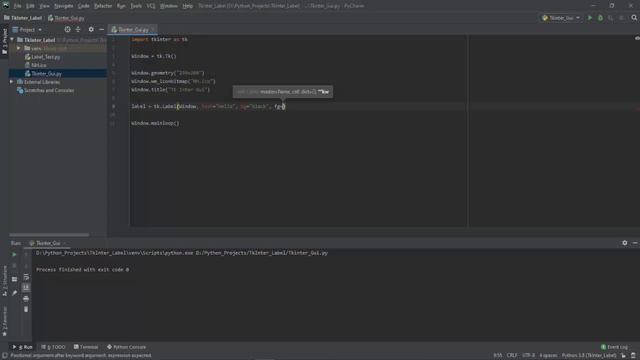Open Project panel settings gear
This screenshot has width=640, height=360.
91,29
